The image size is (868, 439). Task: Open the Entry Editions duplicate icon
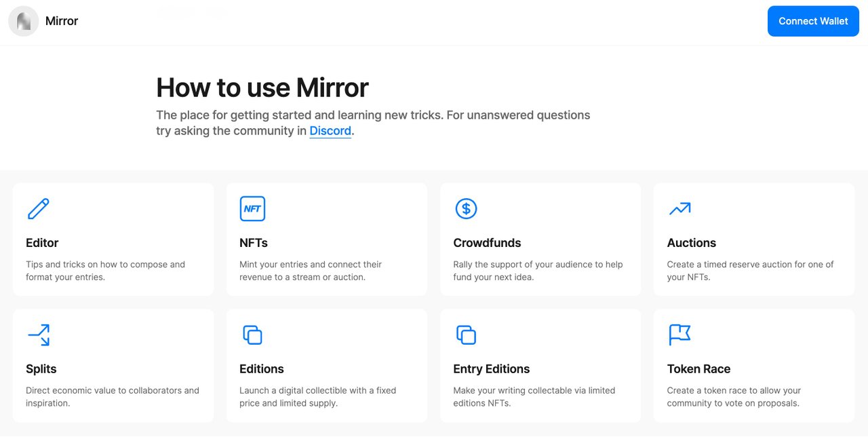466,335
